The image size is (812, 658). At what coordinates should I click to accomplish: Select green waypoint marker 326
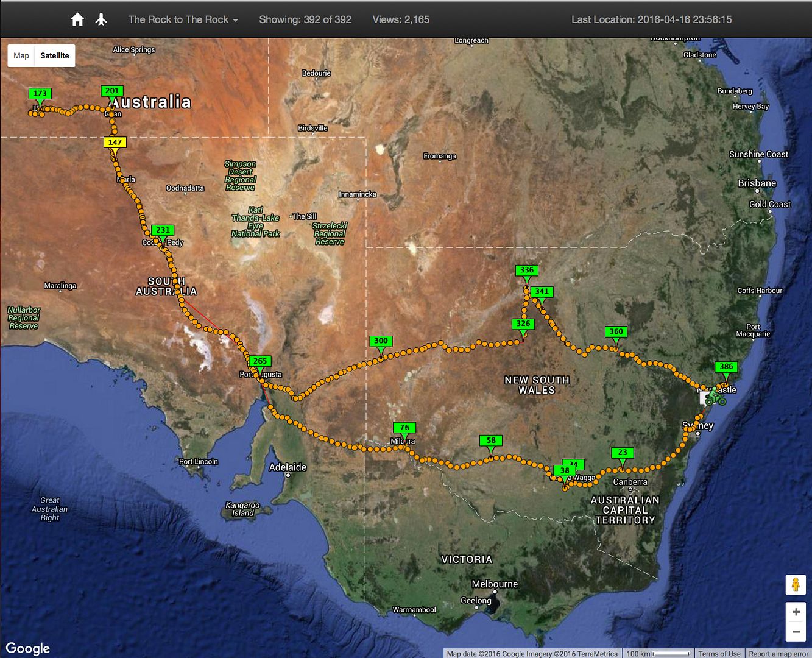(x=523, y=324)
